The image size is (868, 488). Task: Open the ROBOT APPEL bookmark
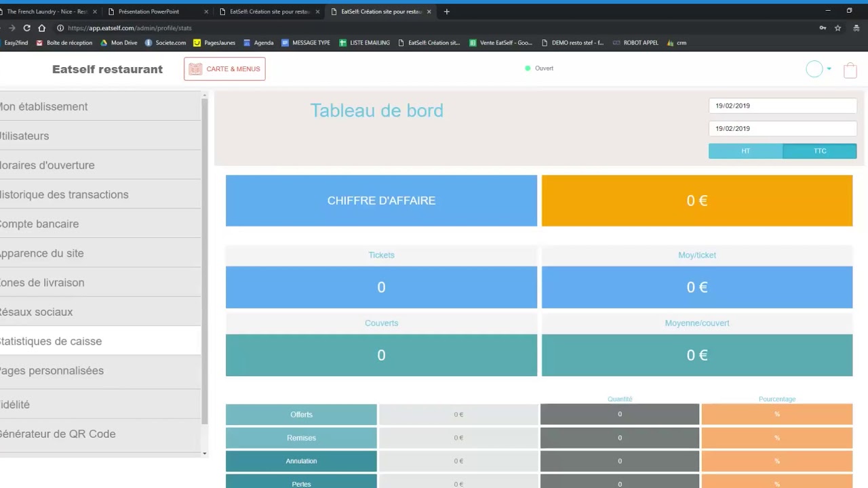point(635,43)
